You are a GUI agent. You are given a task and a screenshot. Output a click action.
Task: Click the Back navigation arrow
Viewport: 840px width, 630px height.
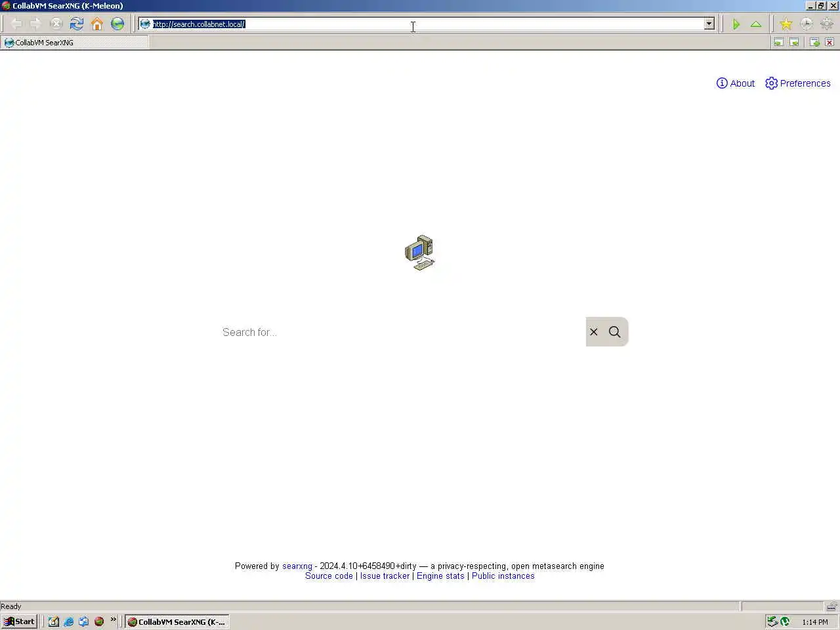(x=16, y=24)
